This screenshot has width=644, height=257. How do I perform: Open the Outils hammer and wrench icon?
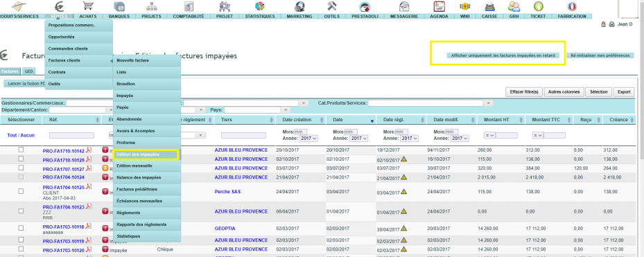332,6
